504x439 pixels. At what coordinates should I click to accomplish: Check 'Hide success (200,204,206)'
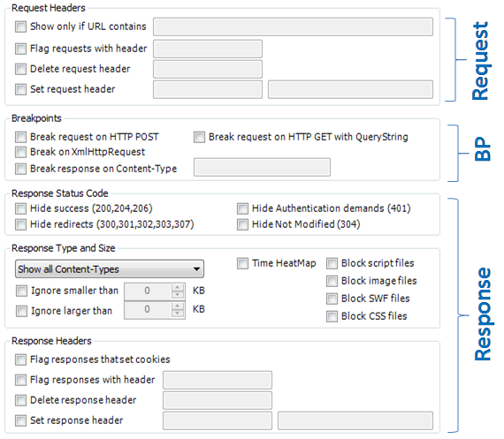[x=20, y=208]
